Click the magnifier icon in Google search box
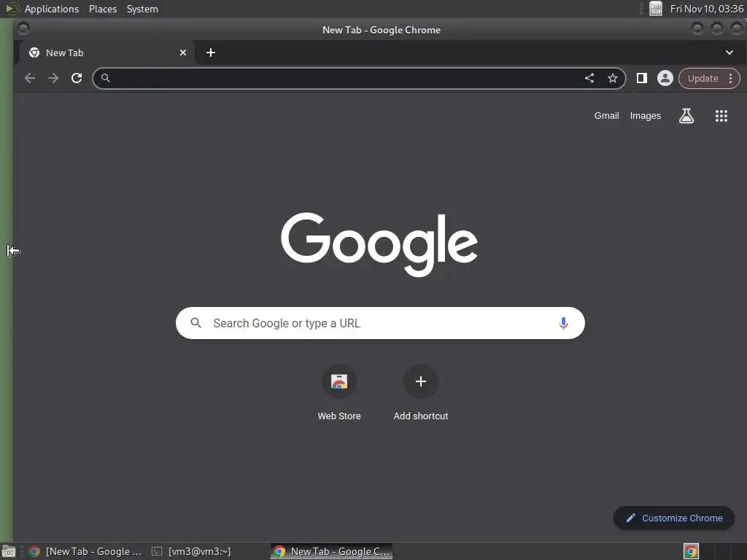747x560 pixels. [x=196, y=323]
